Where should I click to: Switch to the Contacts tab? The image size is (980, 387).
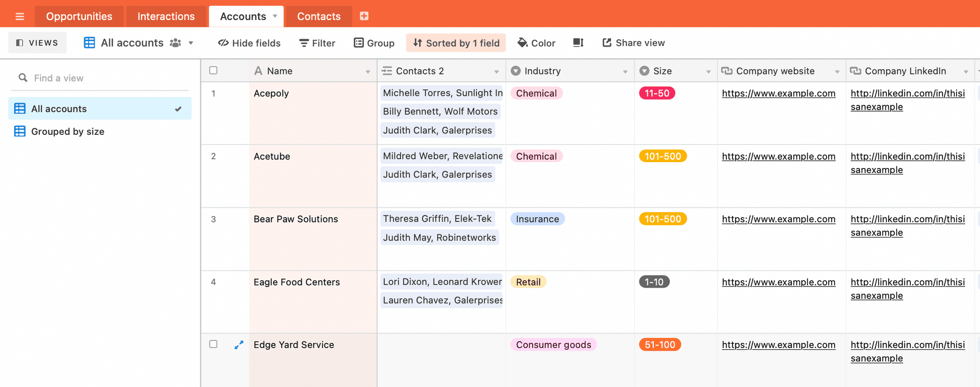tap(318, 16)
